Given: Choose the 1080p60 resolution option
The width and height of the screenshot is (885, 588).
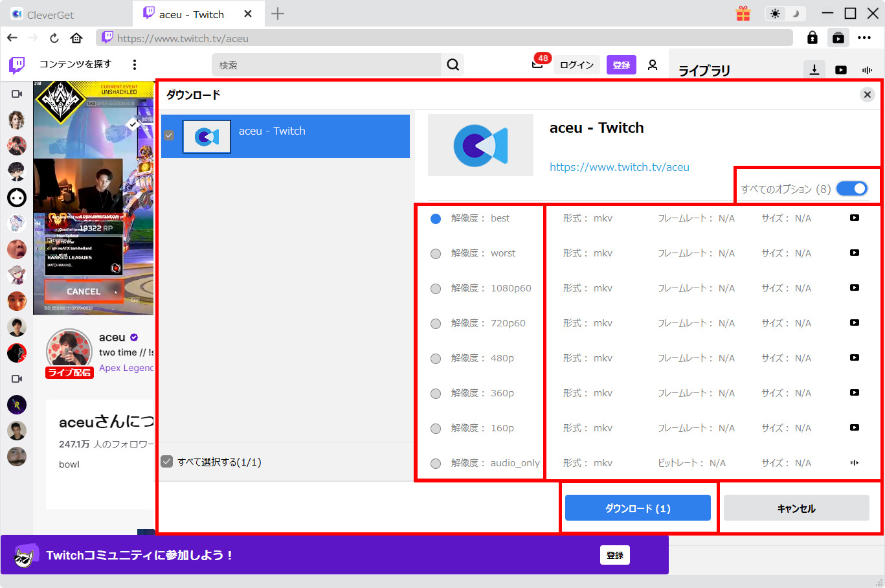Looking at the screenshot, I should coord(436,289).
